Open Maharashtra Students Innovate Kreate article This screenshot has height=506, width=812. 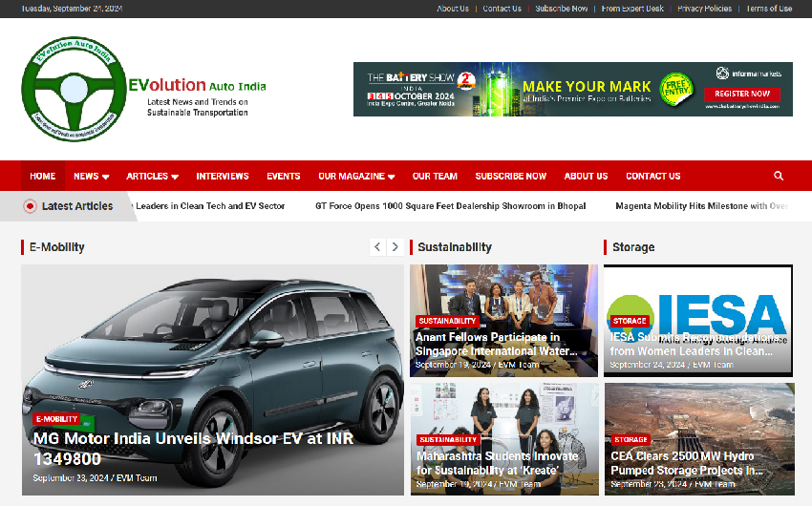tap(497, 463)
